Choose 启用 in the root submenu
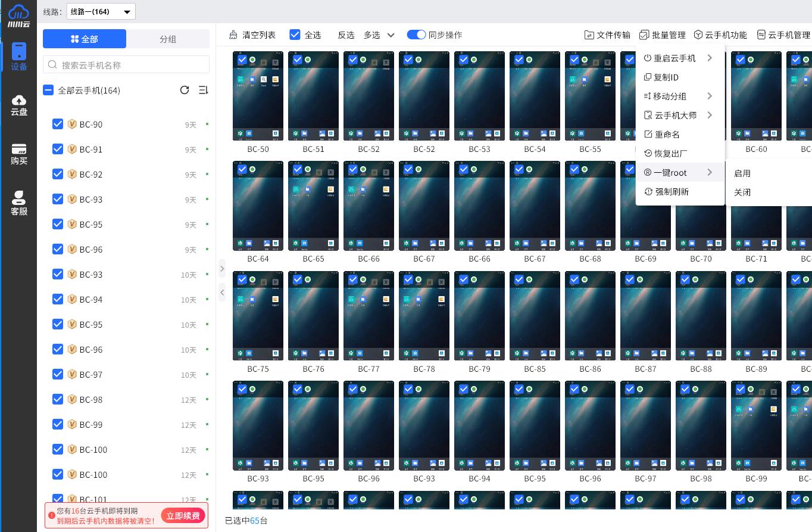The height and width of the screenshot is (532, 812). pos(742,173)
